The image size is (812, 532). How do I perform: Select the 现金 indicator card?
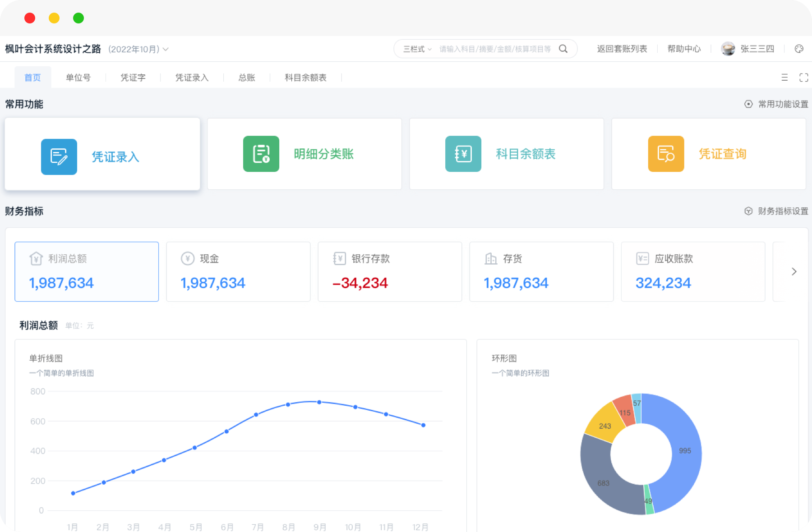(x=238, y=271)
